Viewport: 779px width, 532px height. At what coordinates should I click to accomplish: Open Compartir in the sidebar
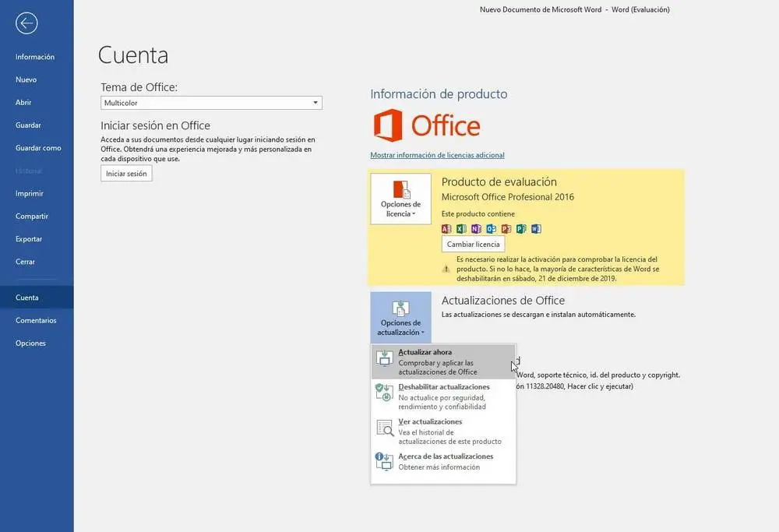pos(37,216)
